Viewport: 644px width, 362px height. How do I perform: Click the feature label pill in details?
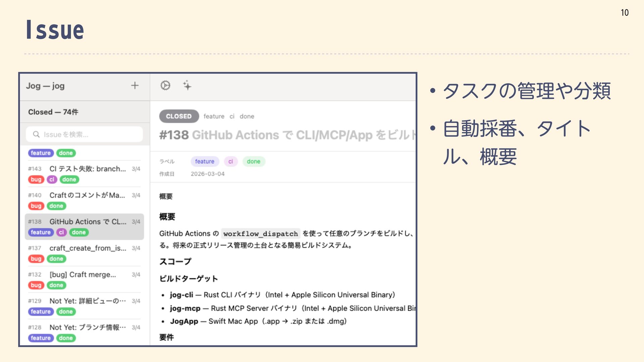point(205,162)
